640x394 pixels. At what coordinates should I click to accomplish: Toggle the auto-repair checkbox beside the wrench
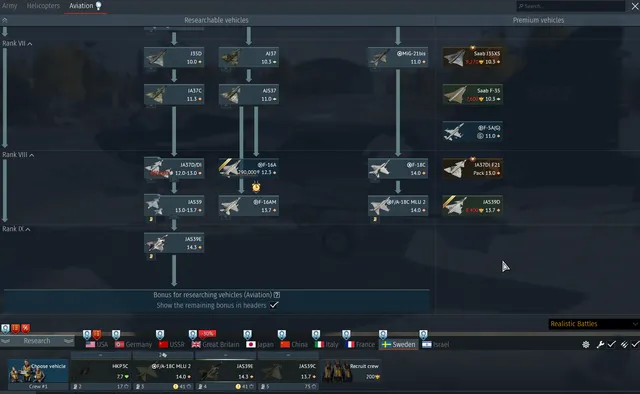click(x=611, y=345)
